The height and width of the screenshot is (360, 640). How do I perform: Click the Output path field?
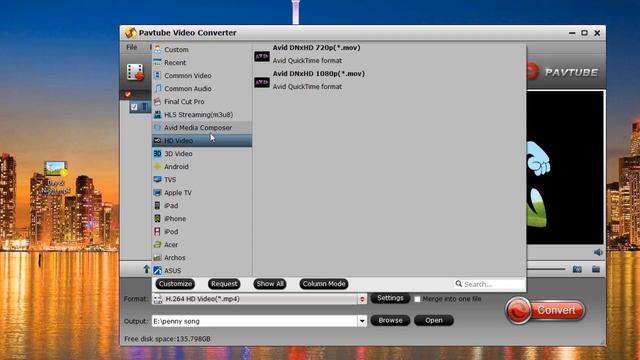click(x=255, y=321)
